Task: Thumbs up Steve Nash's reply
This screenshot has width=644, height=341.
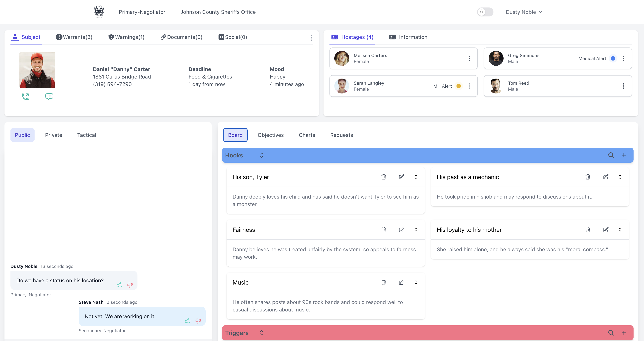Action: click(x=188, y=321)
